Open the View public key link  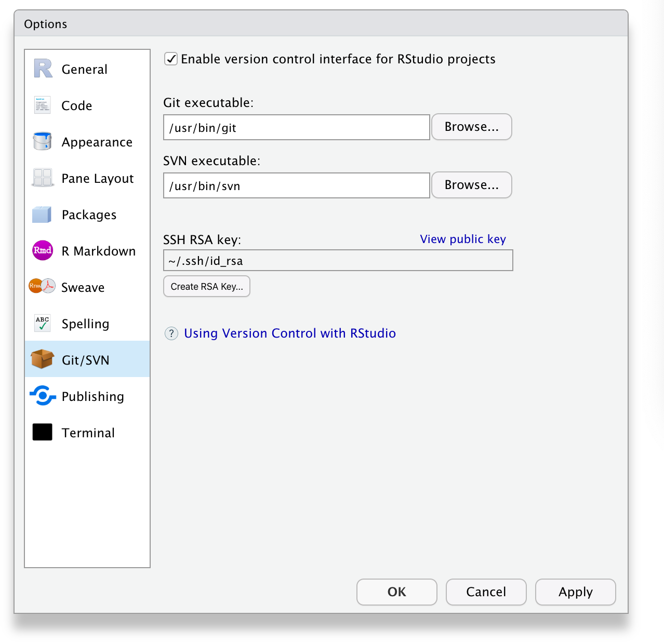pyautogui.click(x=463, y=239)
